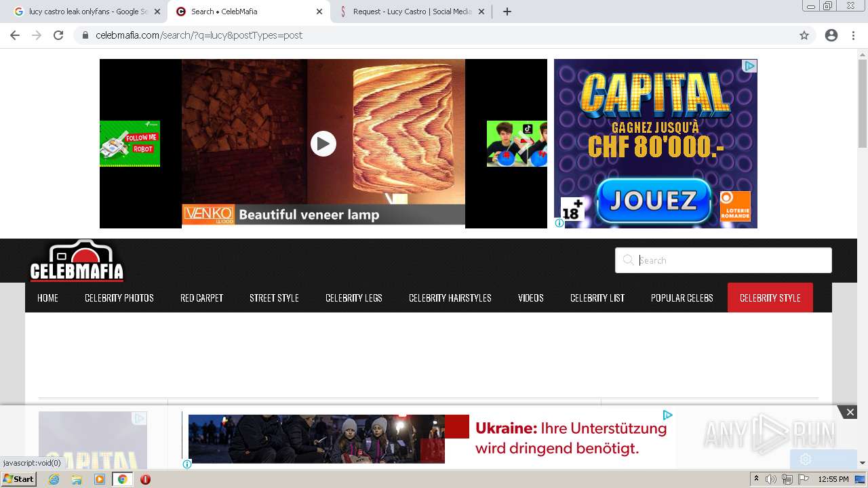Screen dimensions: 868x488
Task: Select the Chrome taskbar icon
Action: (x=122, y=479)
